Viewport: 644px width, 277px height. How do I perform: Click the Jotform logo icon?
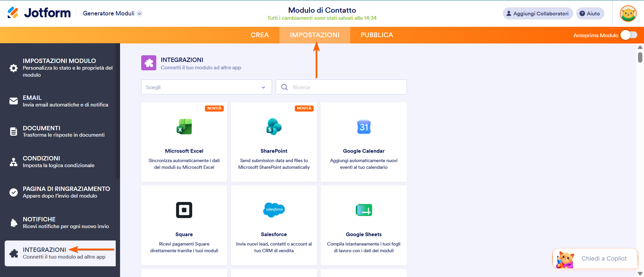[x=13, y=13]
